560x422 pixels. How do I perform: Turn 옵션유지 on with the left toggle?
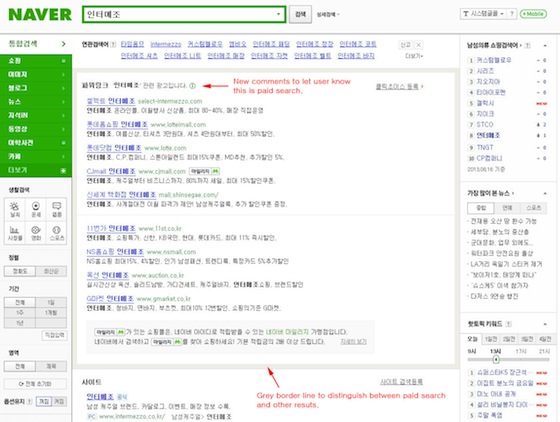(x=44, y=402)
